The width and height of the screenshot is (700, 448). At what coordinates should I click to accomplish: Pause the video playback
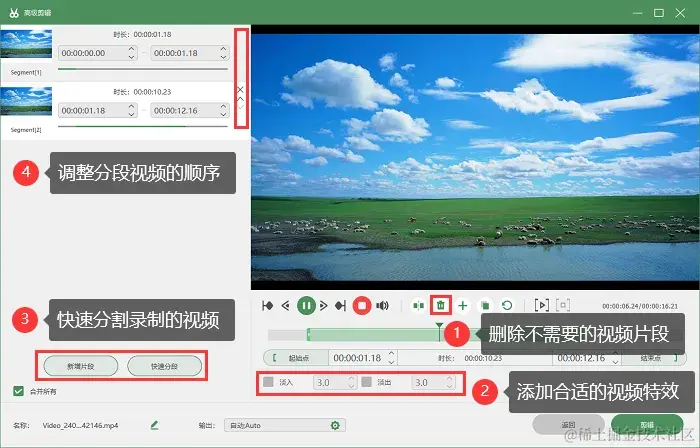[x=306, y=306]
